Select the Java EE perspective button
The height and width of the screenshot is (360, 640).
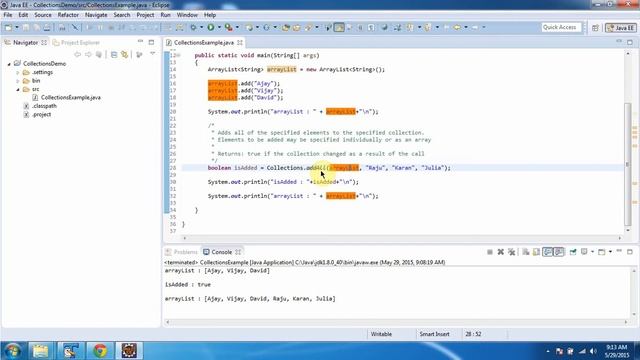621,28
